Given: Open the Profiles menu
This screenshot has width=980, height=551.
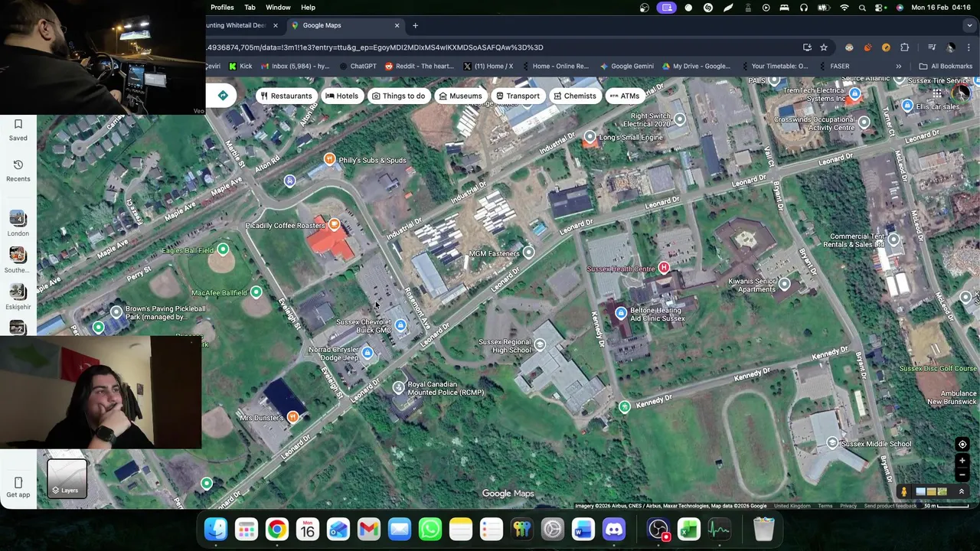Looking at the screenshot, I should (222, 7).
